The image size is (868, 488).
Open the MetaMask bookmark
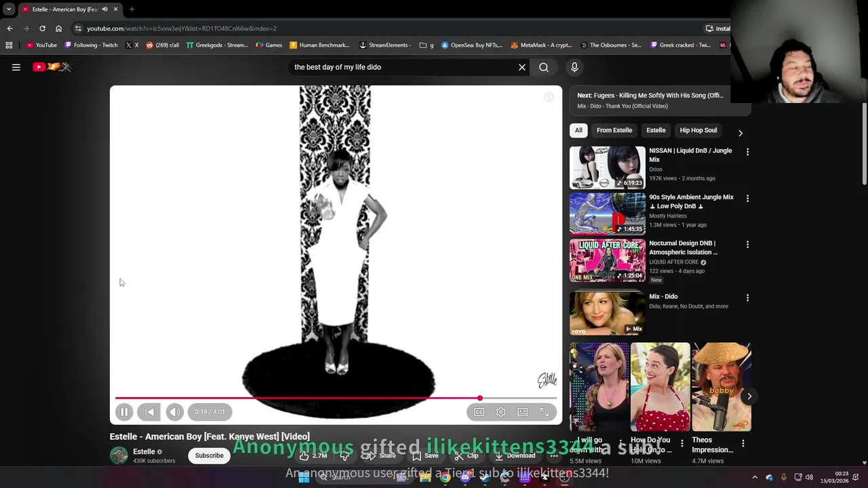(541, 45)
